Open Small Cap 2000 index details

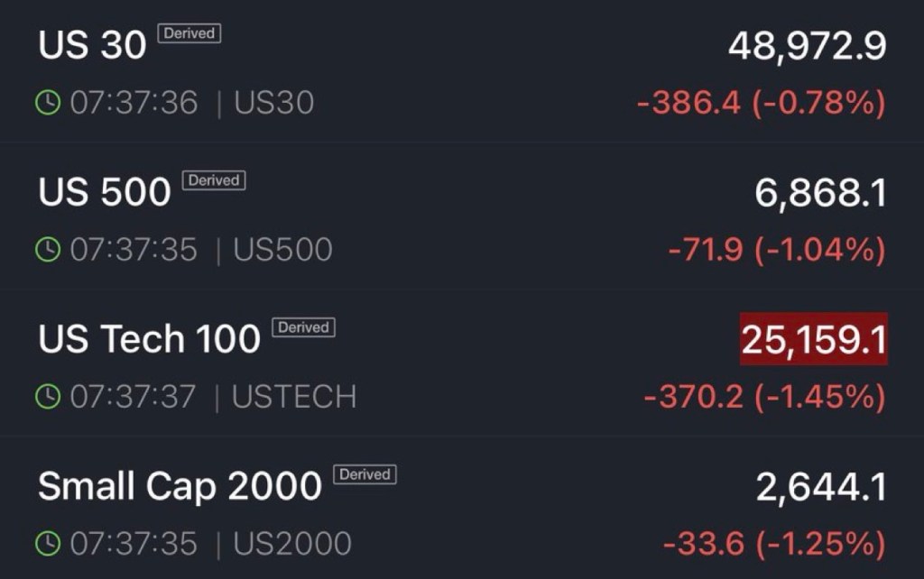(180, 487)
